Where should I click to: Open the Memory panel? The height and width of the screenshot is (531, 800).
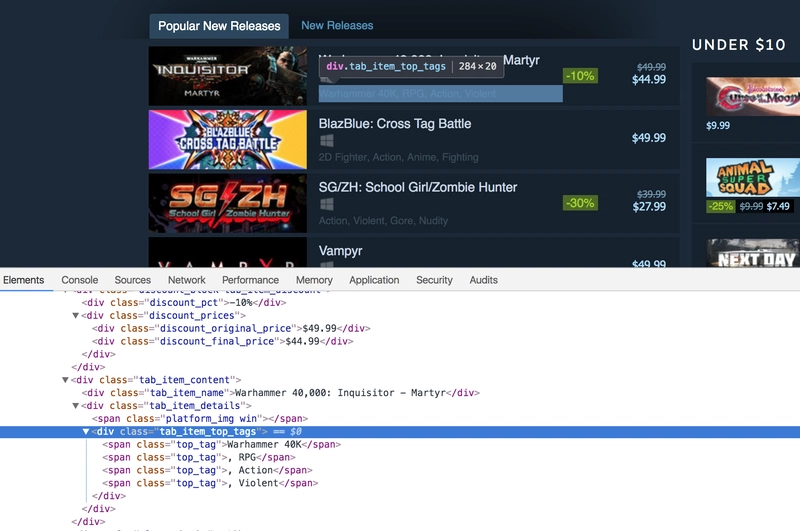click(x=314, y=280)
